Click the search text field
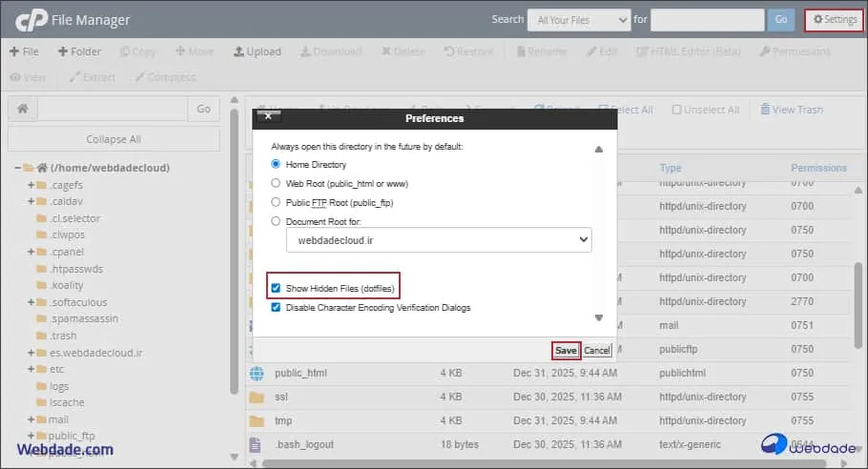This screenshot has height=469, width=868. click(x=707, y=19)
